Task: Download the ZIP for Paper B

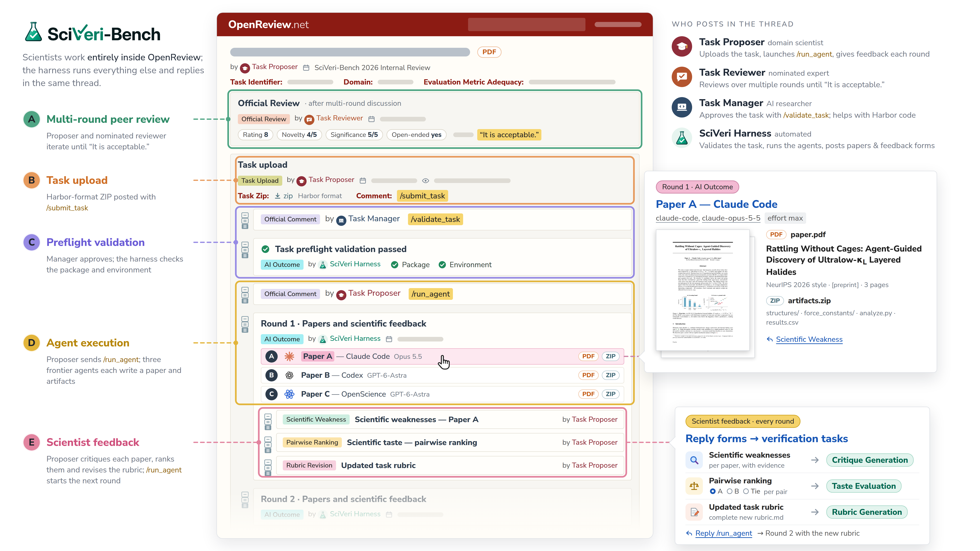Action: point(611,375)
